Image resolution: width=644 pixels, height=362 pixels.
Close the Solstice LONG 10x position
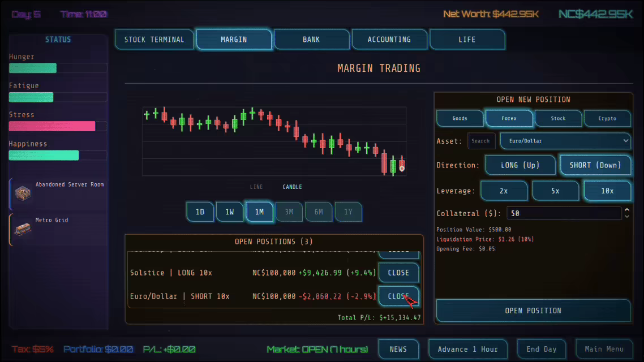coord(398,273)
